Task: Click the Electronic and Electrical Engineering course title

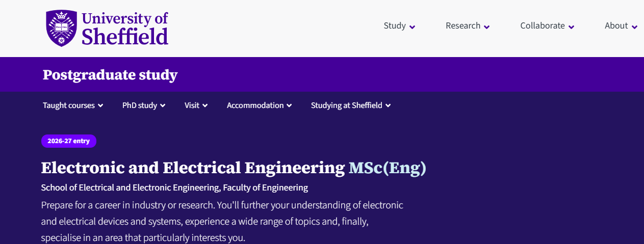Action: point(193,168)
